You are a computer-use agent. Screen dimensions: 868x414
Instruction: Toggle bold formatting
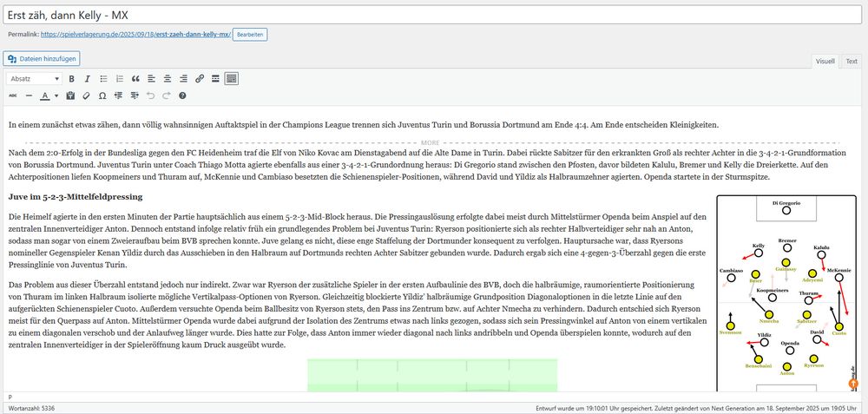point(71,79)
